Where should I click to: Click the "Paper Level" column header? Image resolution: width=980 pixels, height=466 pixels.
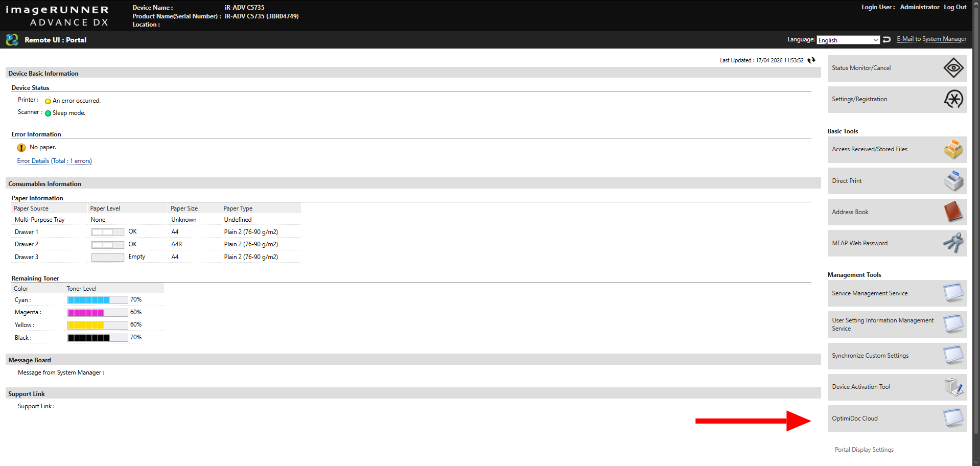[105, 208]
